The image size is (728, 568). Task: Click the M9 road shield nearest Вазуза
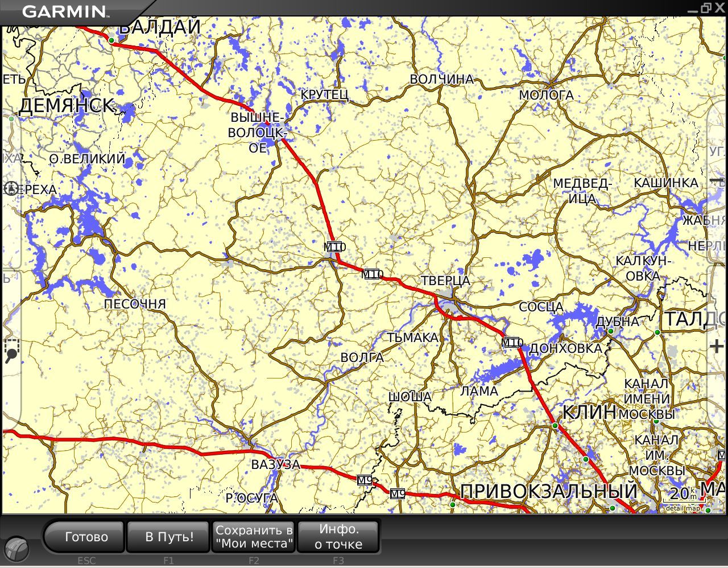click(364, 480)
